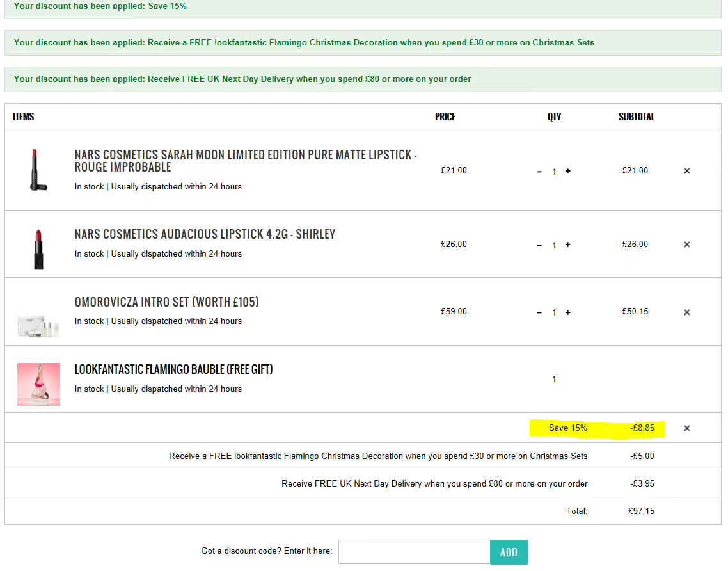Viewport: 728px width, 571px height.
Task: Click the Rouge Improbable lipstick thumbnail
Action: (38, 170)
